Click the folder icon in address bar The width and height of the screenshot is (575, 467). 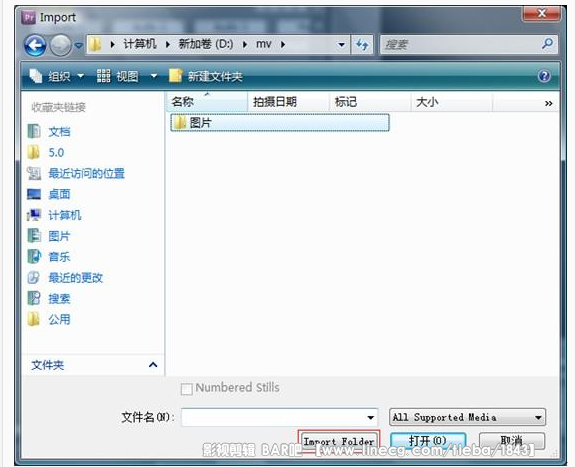pos(95,44)
